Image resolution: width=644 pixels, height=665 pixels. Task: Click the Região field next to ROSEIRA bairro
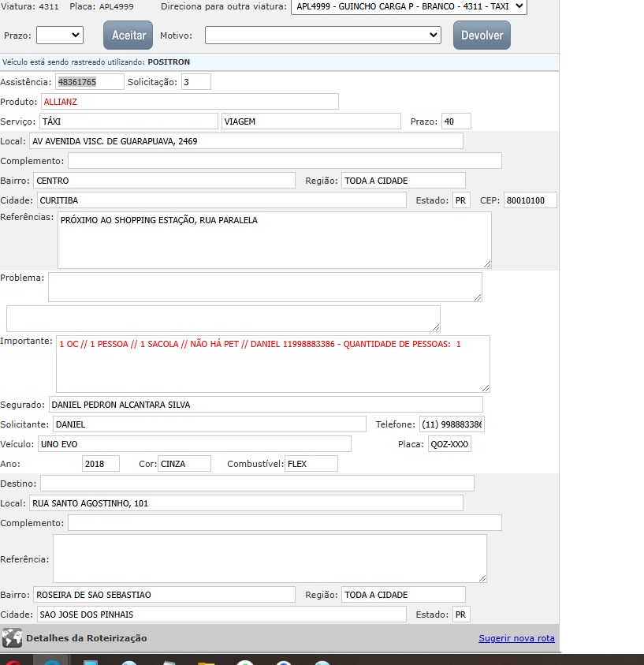tap(404, 595)
